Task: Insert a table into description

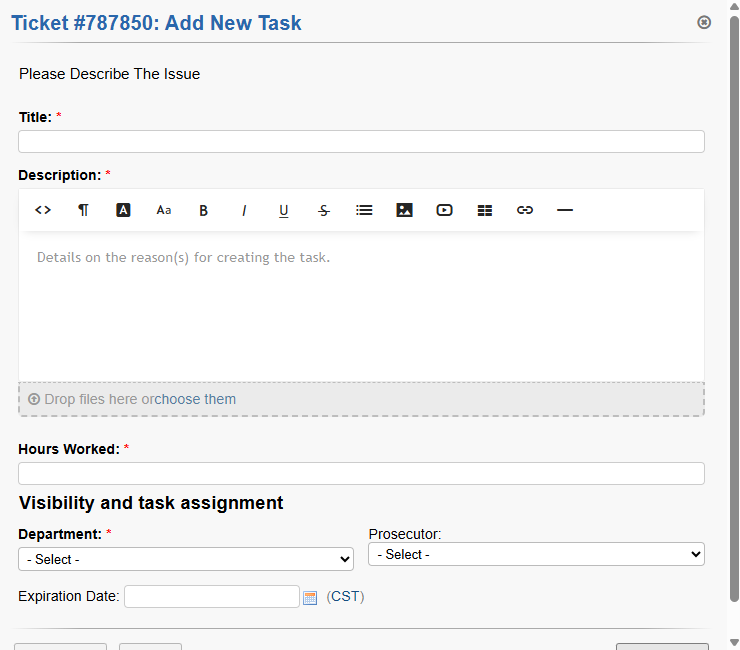Action: tap(485, 210)
